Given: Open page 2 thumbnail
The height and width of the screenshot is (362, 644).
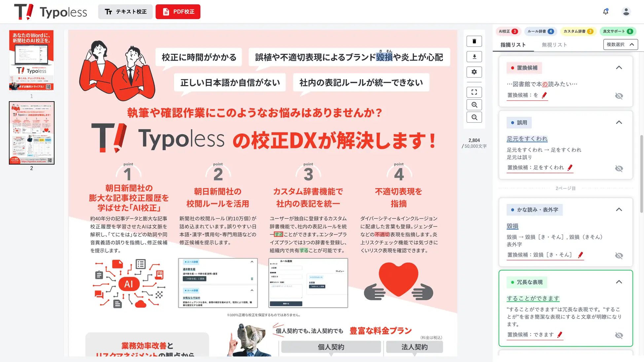Looking at the screenshot, I should [x=31, y=133].
